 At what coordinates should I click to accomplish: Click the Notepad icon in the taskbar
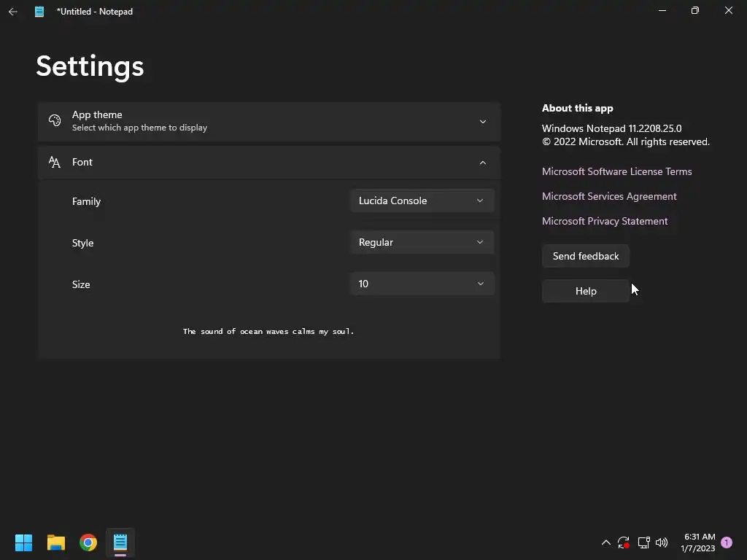click(120, 542)
